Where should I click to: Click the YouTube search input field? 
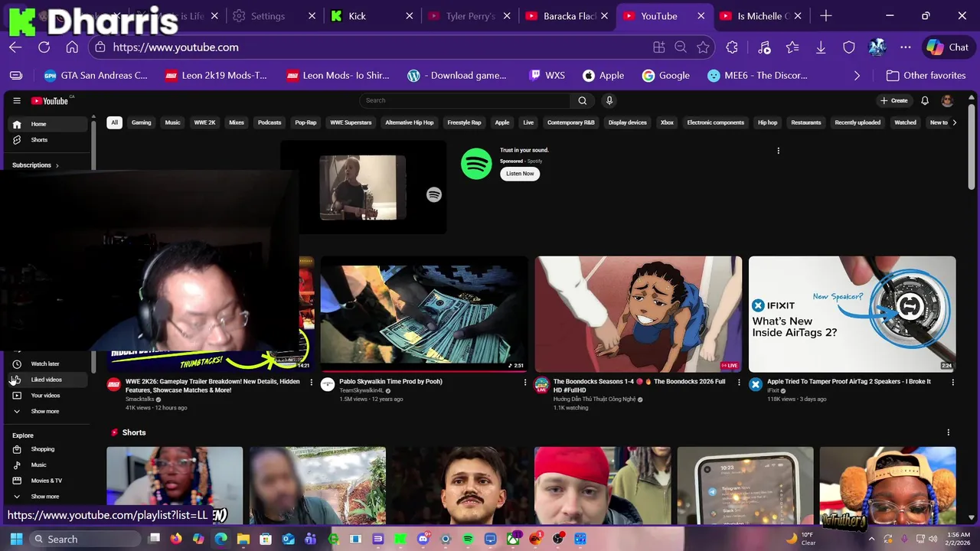465,100
